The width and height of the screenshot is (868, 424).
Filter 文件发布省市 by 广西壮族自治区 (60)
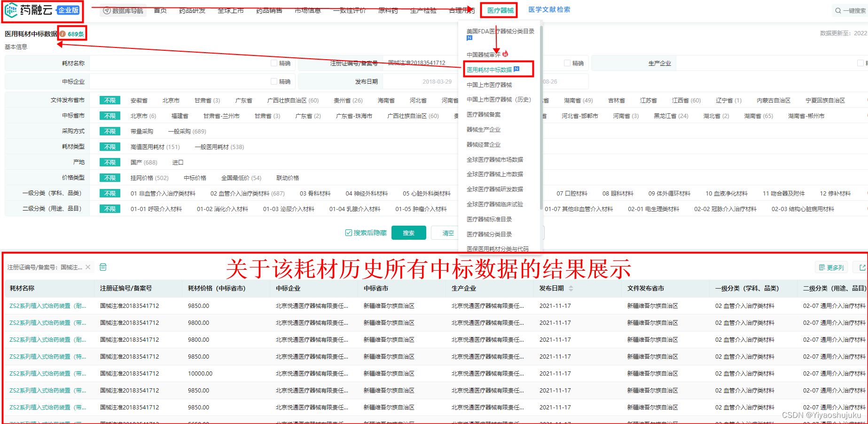293,100
